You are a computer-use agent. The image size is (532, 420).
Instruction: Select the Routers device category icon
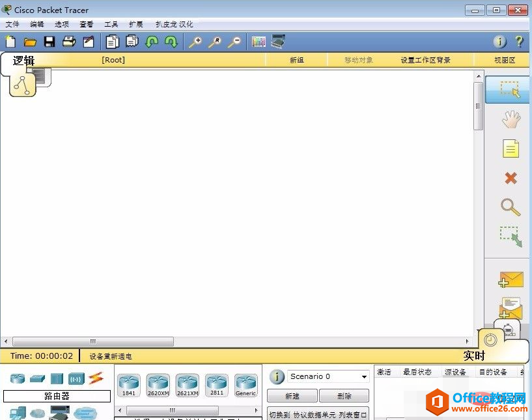click(x=18, y=378)
